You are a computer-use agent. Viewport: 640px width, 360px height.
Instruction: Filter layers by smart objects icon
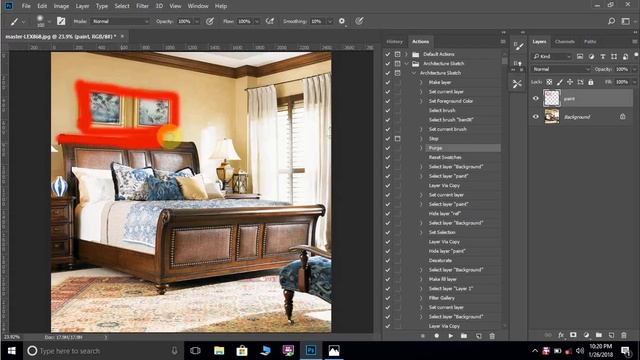click(x=625, y=56)
